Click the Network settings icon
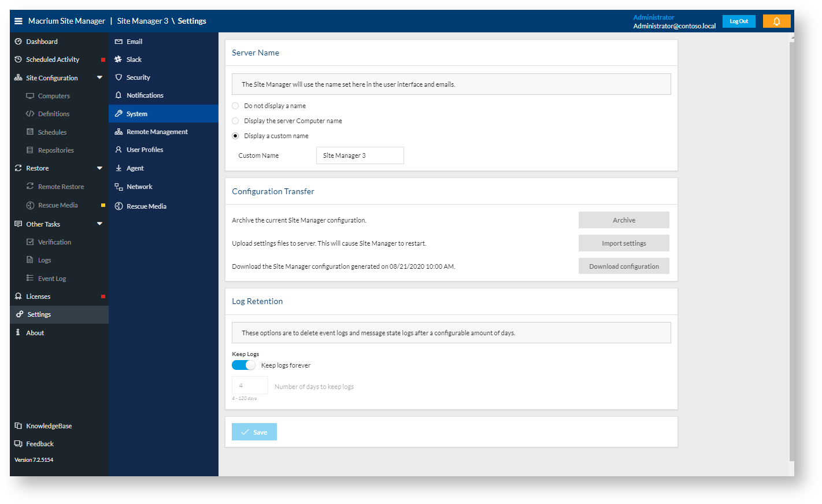 click(119, 187)
